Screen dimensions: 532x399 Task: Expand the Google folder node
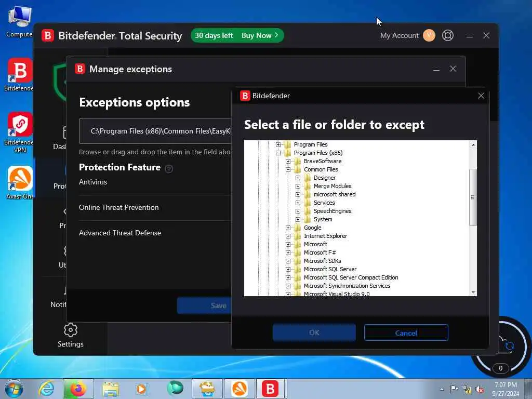pyautogui.click(x=288, y=228)
